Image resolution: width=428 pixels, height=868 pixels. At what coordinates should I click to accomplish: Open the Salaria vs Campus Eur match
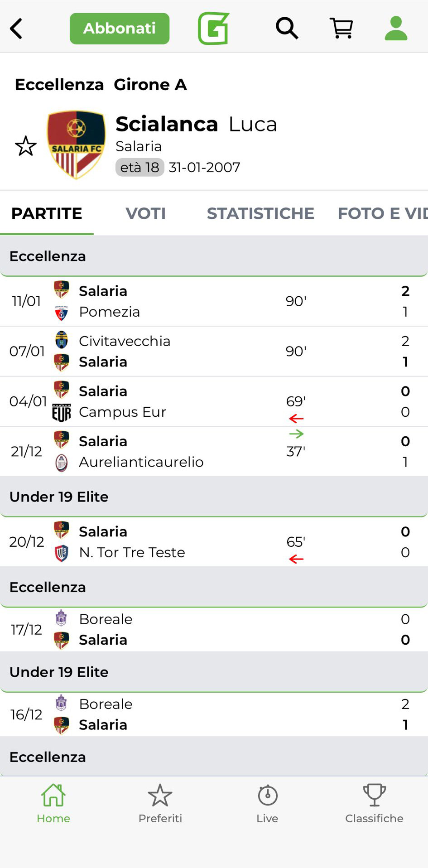pos(214,401)
